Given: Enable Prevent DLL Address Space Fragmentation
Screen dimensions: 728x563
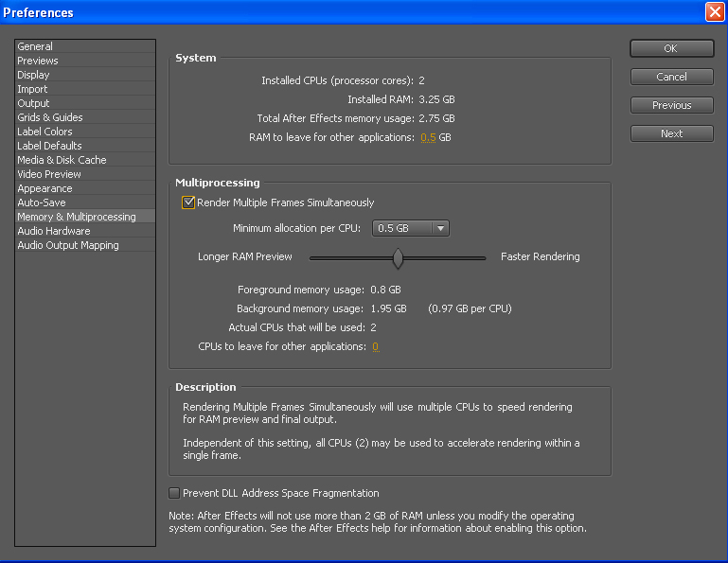Looking at the screenshot, I should pyautogui.click(x=174, y=493).
